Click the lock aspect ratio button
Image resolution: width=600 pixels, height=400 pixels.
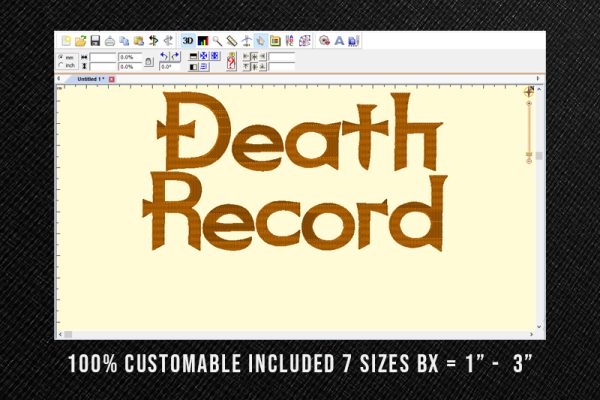(x=149, y=62)
